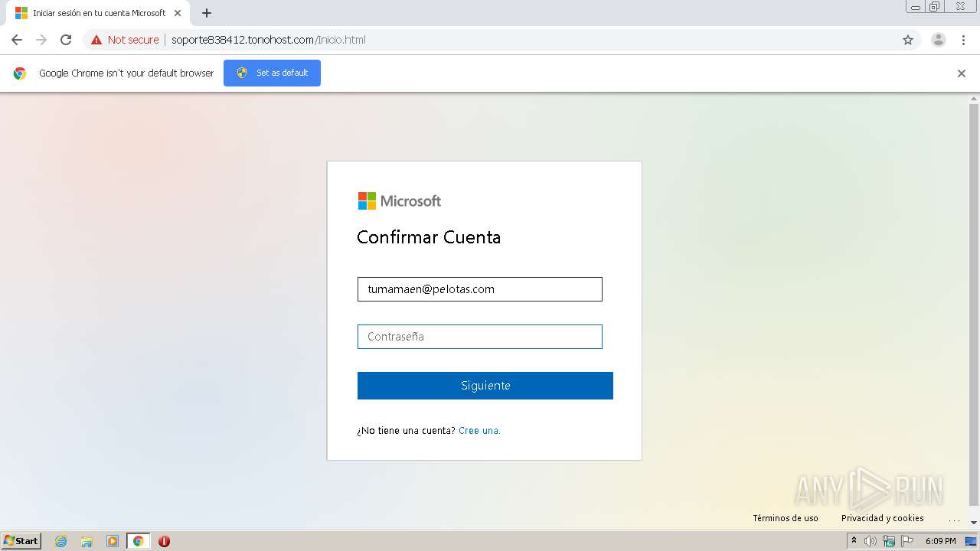This screenshot has height=551, width=980.
Task: Open Términos de uso link
Action: coord(786,518)
